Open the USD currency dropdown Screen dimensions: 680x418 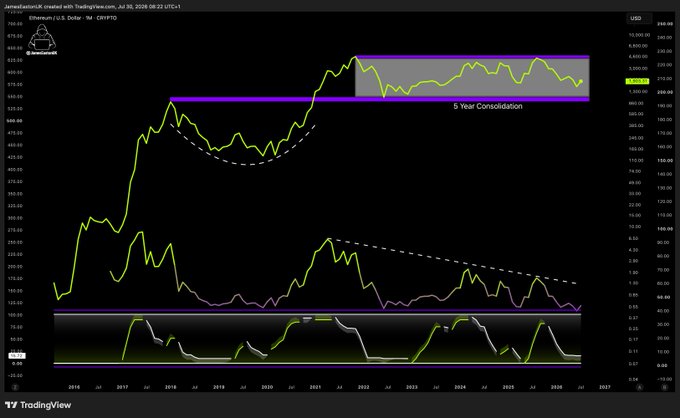(639, 18)
